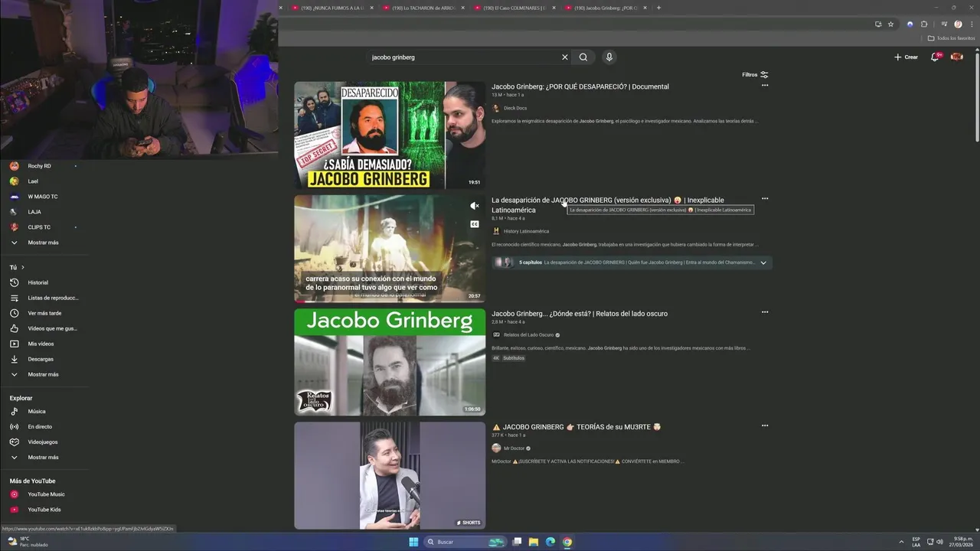Open more options for the Documental video
This screenshot has height=551, width=980.
tap(764, 86)
